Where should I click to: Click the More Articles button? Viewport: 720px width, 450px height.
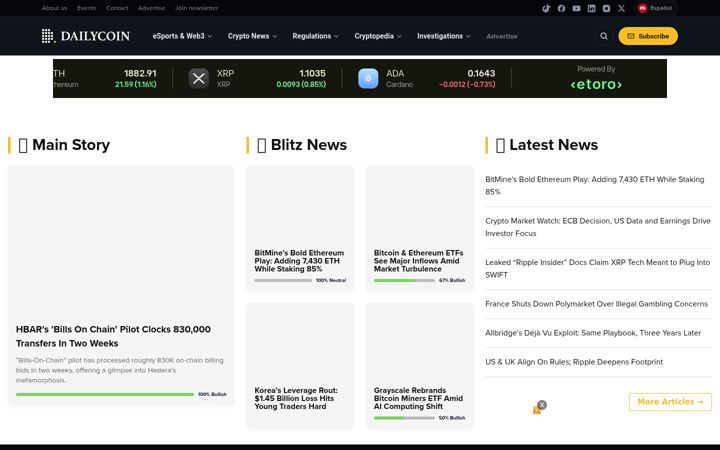click(x=670, y=402)
